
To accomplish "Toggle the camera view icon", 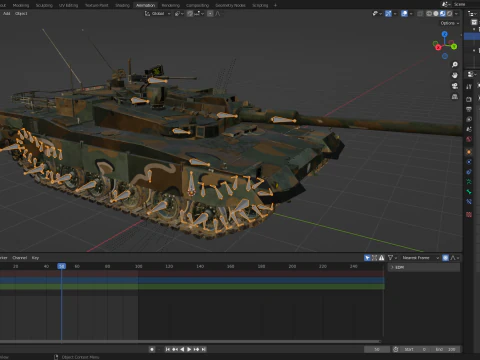I will point(455,86).
